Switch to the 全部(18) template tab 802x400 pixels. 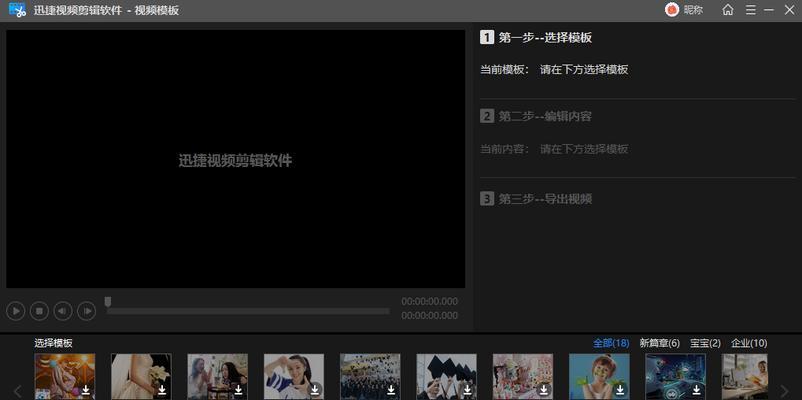coord(611,343)
